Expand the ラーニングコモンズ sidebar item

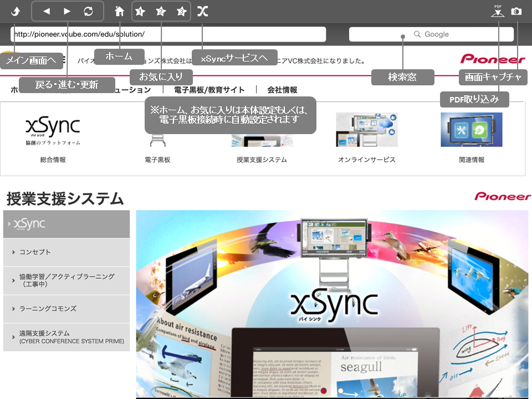(66, 309)
